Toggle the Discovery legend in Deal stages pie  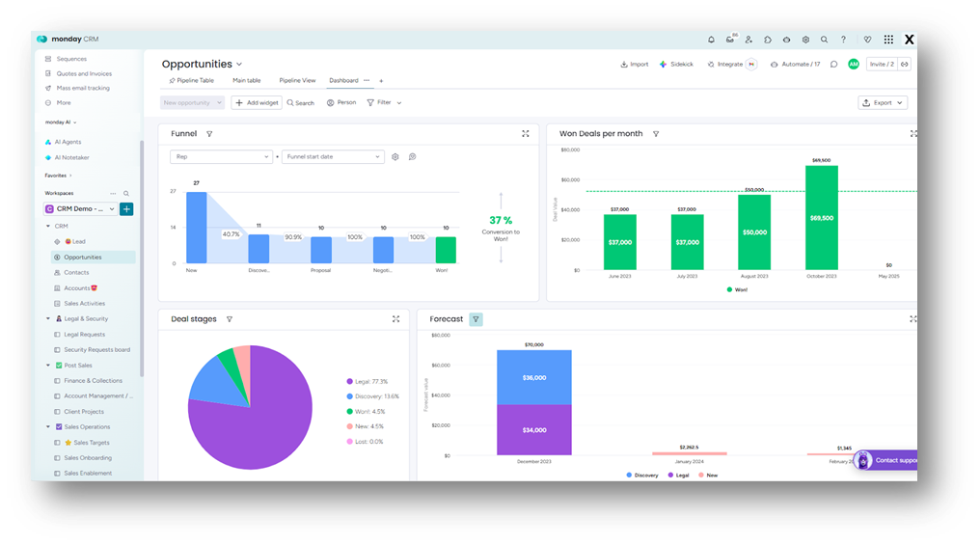pyautogui.click(x=372, y=396)
